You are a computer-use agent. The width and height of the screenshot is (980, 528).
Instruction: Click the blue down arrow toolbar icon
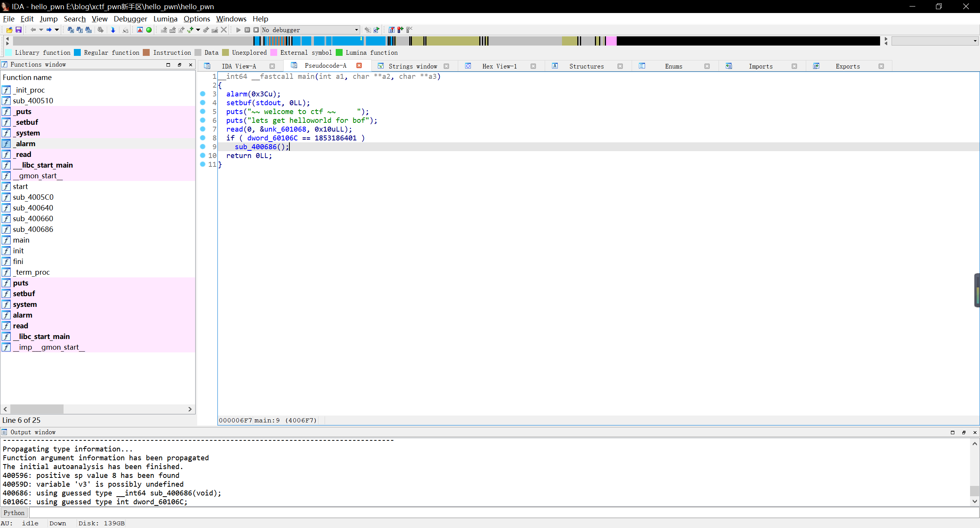click(x=113, y=30)
